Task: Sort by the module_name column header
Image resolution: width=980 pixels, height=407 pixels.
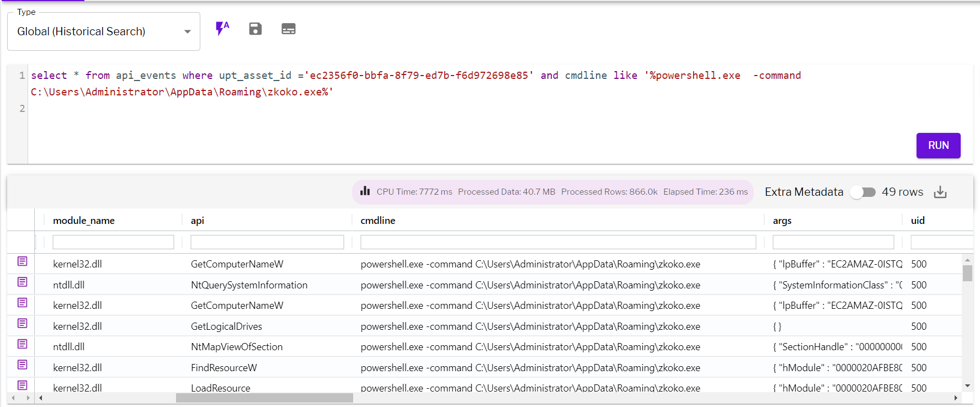Action: (x=84, y=221)
